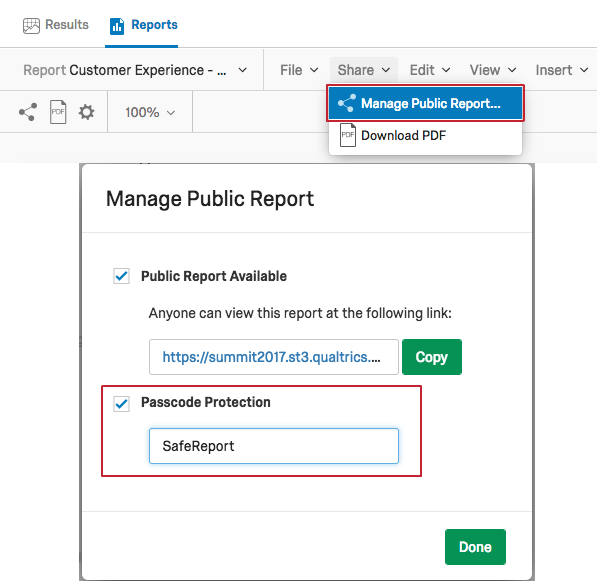Toggle the Passcode Protection checkbox
Screen dimensions: 597x581
(121, 404)
